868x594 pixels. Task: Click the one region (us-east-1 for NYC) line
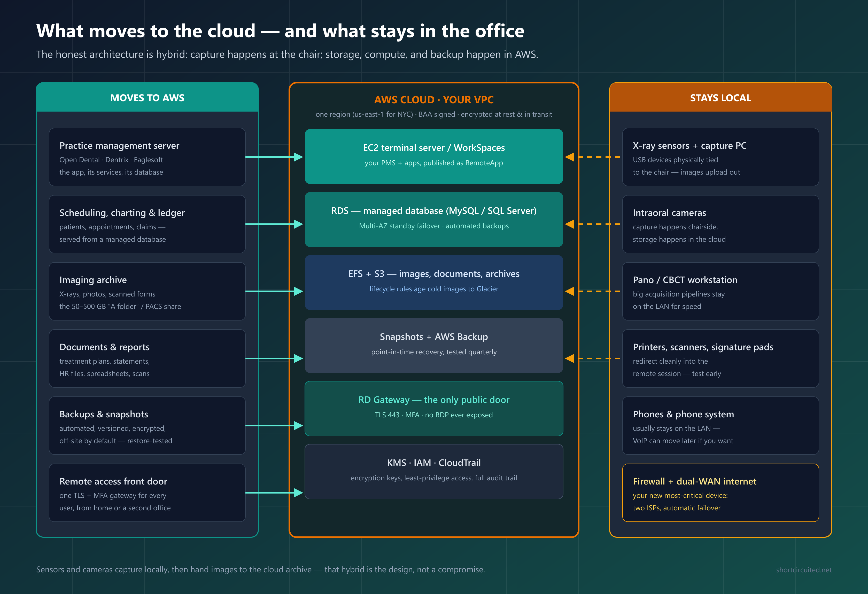(x=434, y=114)
